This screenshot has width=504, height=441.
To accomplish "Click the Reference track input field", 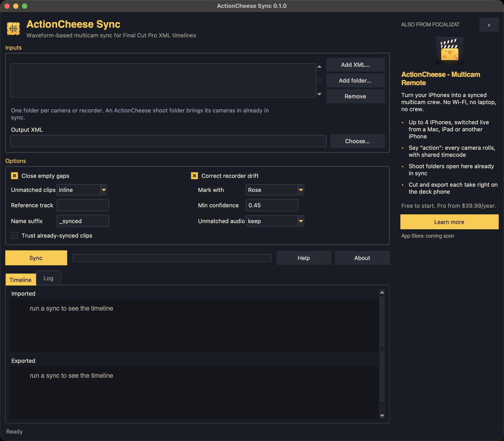I will click(x=83, y=205).
